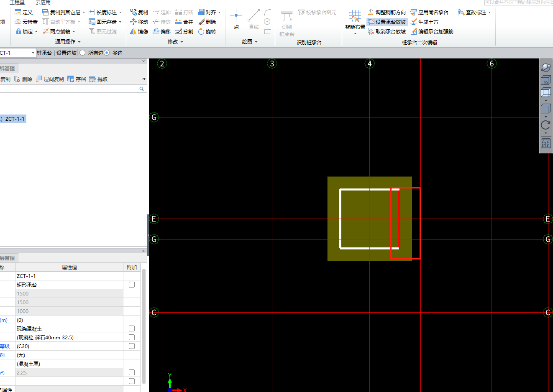Click the (C30) concrete grade cell
Viewport: 553px width, 392px height.
point(69,346)
